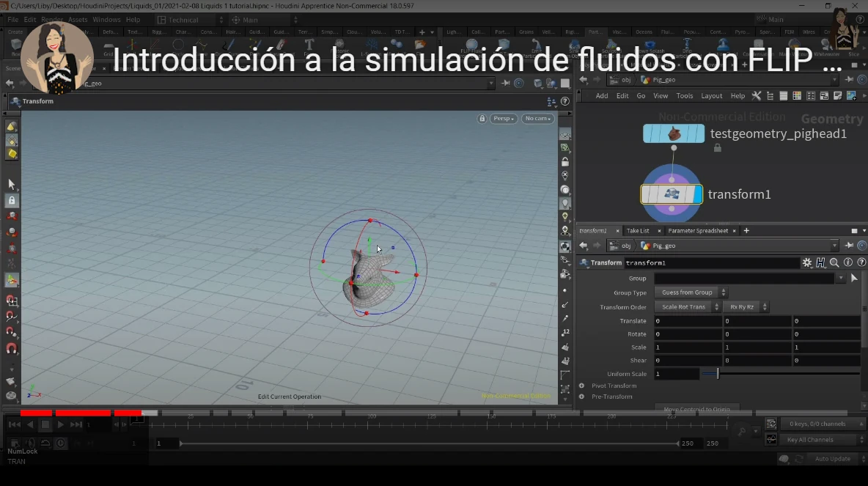868x486 pixels.
Task: Open the Group field dropdown arrow
Action: tap(841, 279)
